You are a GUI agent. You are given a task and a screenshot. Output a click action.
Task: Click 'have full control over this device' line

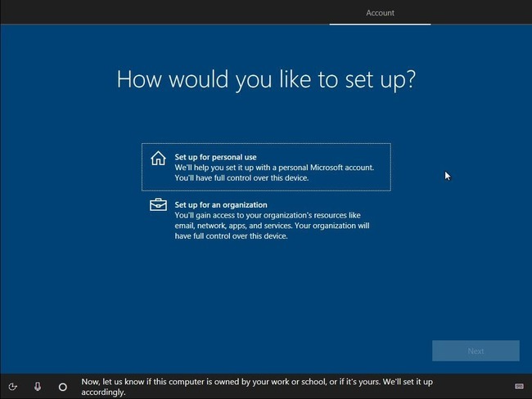tap(231, 236)
